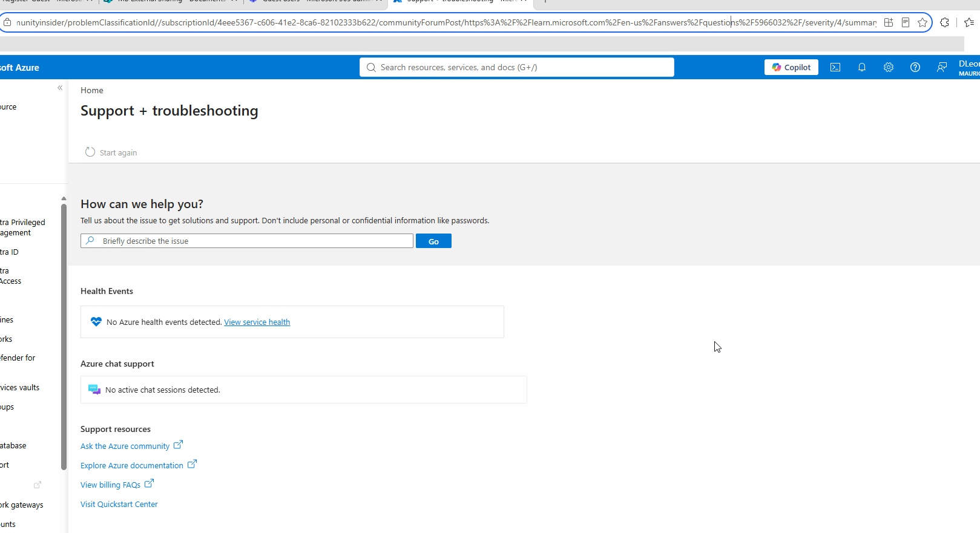Click the search icon in the Azure search box
Viewport: 980px width, 533px height.
point(371,67)
